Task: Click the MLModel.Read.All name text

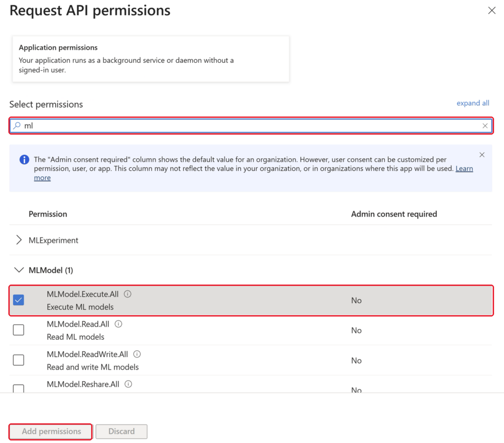Action: tap(78, 324)
